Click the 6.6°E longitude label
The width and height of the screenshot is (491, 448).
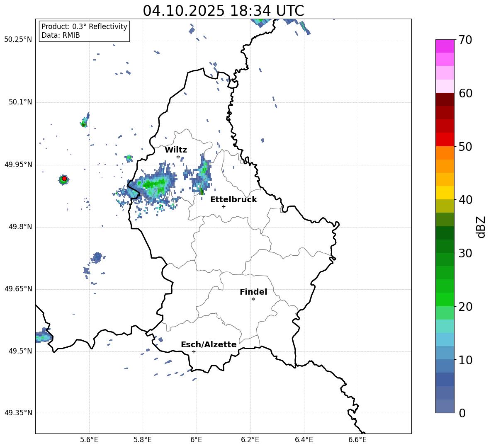[x=357, y=440]
